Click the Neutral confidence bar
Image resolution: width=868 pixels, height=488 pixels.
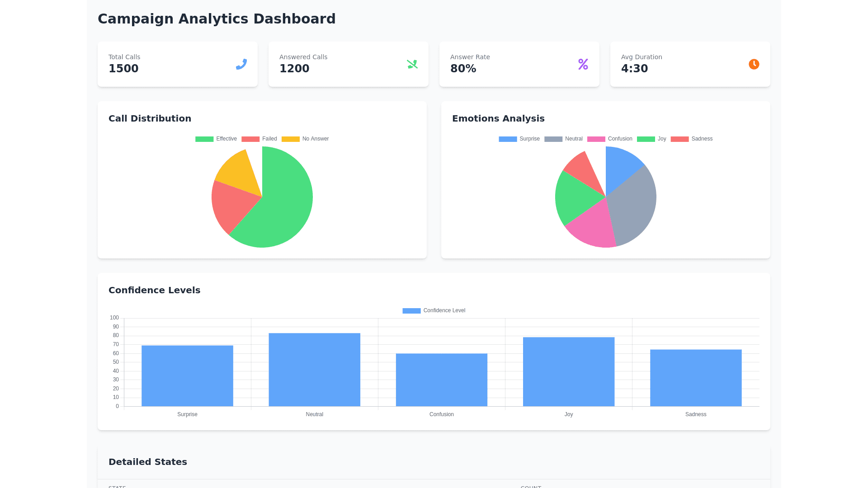[314, 370]
